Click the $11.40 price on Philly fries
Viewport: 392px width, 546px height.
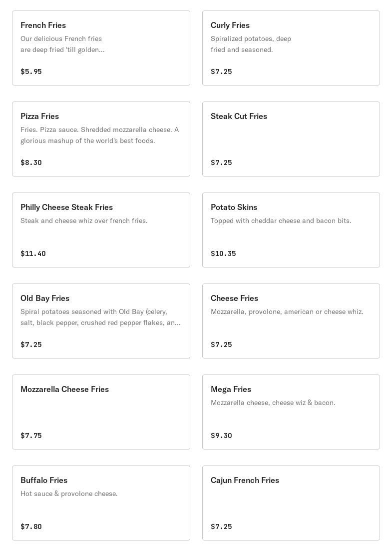tap(33, 253)
